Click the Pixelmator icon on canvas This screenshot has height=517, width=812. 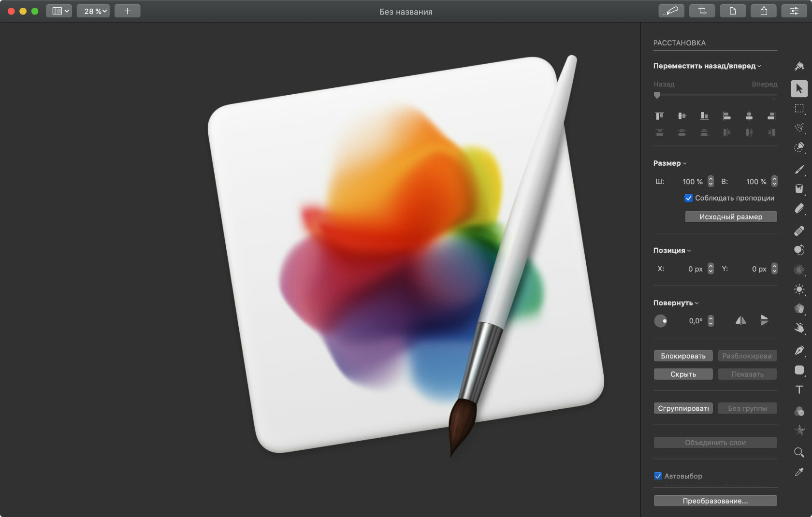(405, 256)
